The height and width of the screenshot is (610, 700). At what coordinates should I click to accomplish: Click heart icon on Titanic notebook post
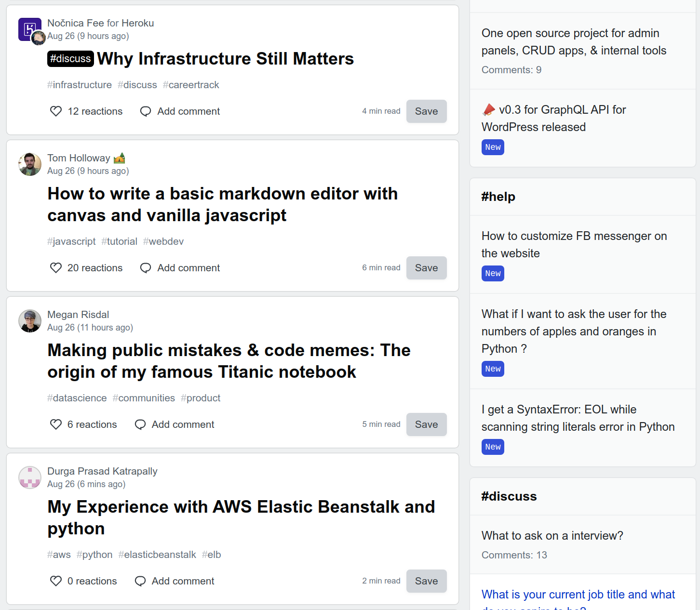click(x=56, y=424)
